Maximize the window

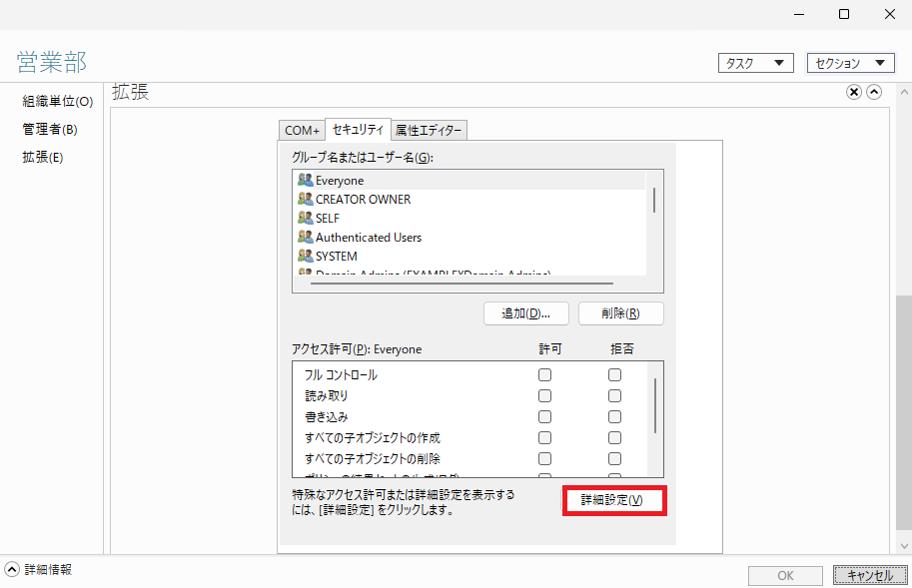[844, 14]
